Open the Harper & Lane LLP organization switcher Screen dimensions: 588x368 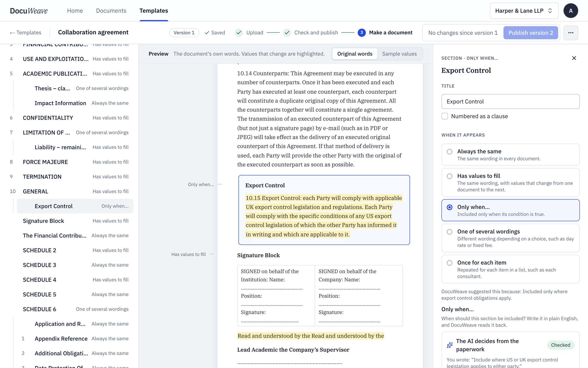coord(524,11)
